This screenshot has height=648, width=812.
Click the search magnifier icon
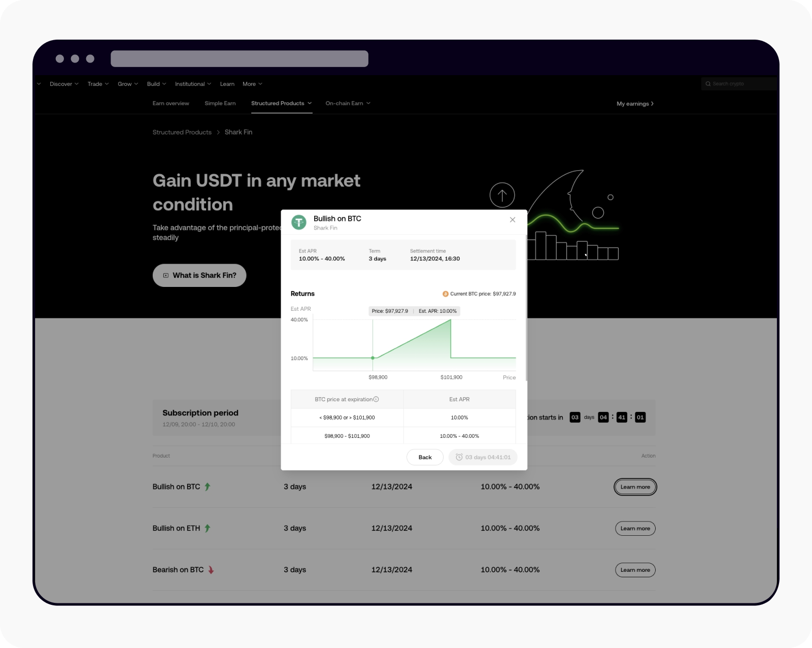pyautogui.click(x=708, y=84)
